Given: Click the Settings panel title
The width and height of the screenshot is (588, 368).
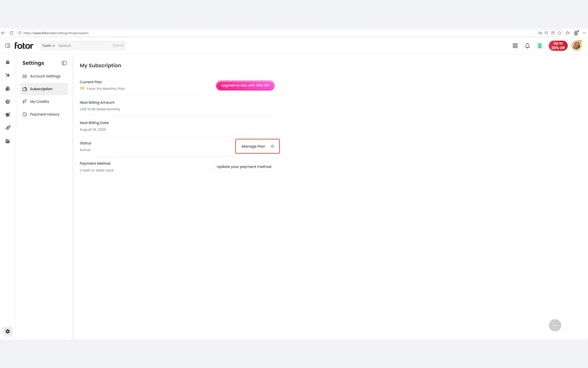Looking at the screenshot, I should (33, 63).
